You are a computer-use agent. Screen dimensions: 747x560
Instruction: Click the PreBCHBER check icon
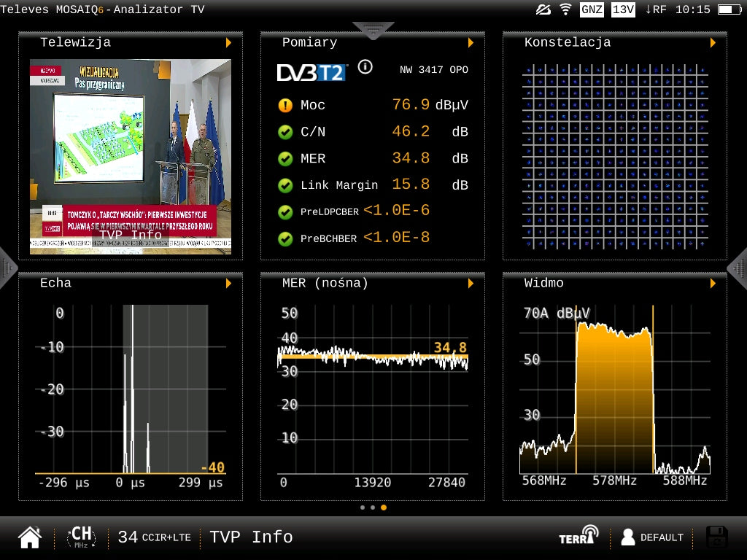coord(285,238)
